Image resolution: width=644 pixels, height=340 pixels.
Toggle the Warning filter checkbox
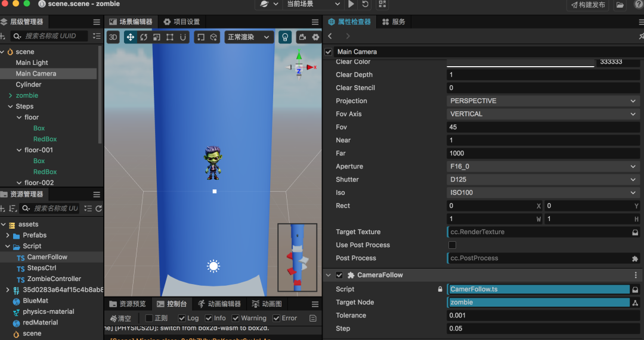[236, 318]
